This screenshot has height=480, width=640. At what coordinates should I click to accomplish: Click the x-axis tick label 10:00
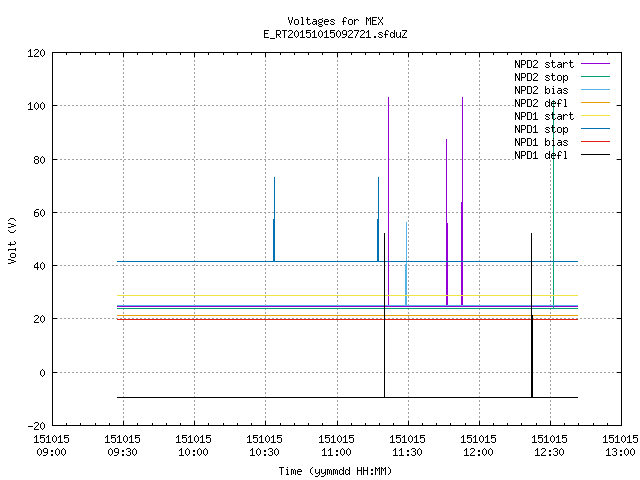pos(193,452)
